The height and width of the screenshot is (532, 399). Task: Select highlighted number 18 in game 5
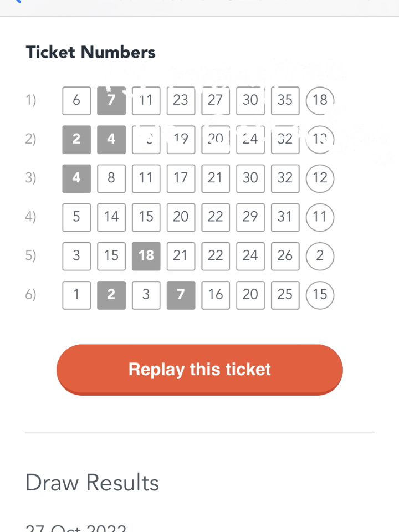[x=146, y=256]
